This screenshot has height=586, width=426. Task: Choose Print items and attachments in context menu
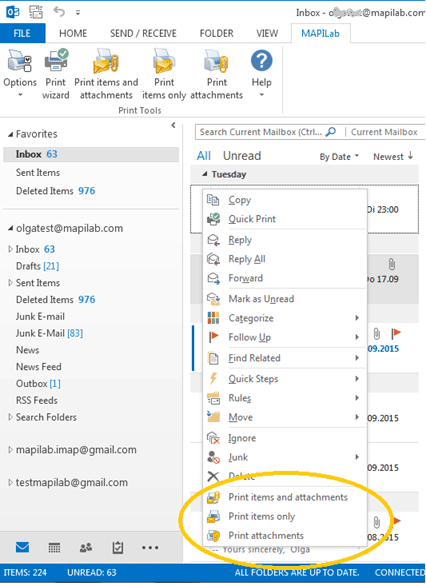click(285, 497)
